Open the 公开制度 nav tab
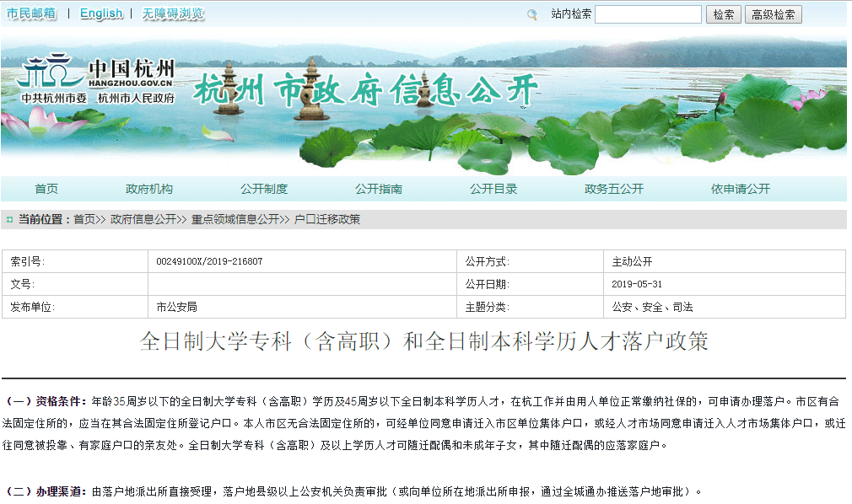The image size is (852, 504). coord(264,189)
